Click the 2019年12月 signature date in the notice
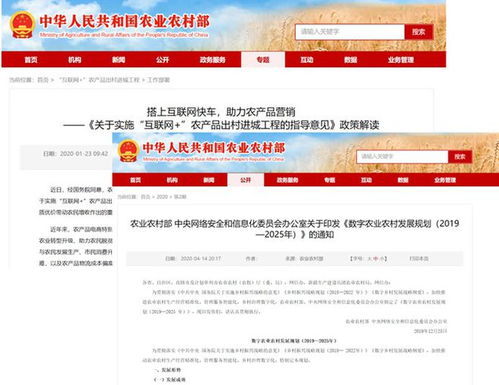Screen dimensions: 499x385 click(430, 331)
